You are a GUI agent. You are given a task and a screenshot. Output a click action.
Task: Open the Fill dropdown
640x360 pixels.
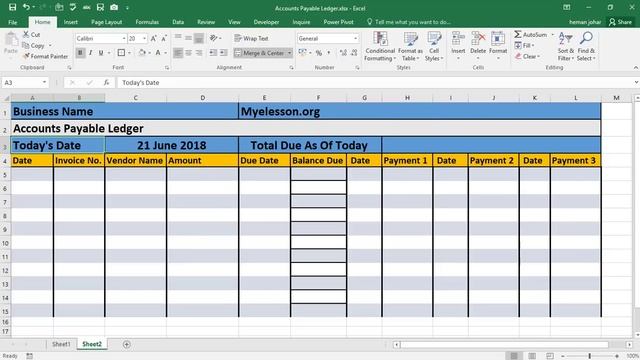tap(524, 45)
